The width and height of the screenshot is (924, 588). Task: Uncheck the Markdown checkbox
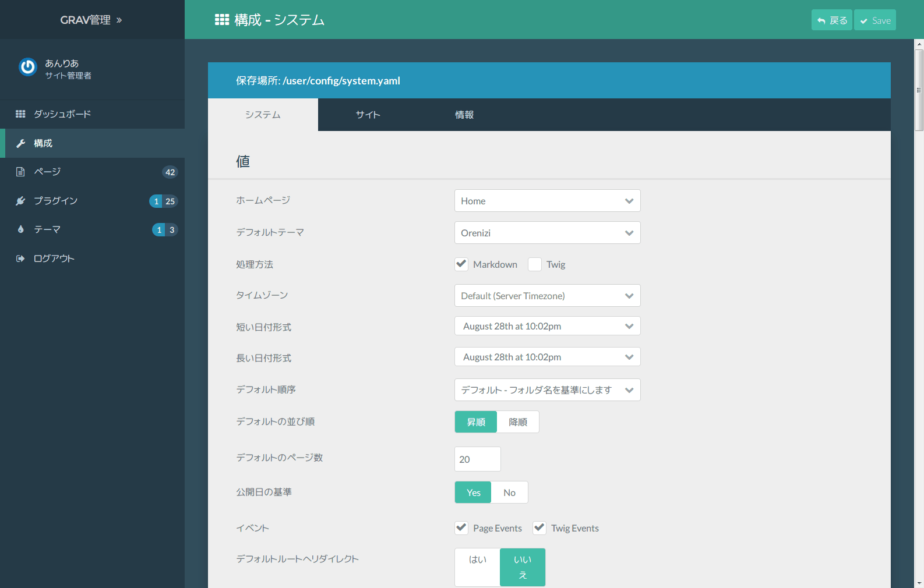click(x=461, y=264)
